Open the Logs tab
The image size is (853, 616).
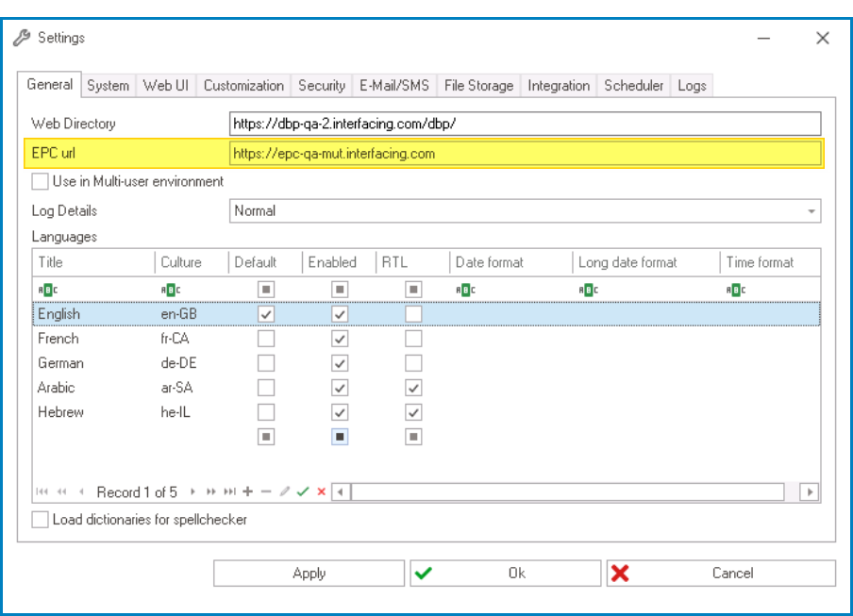point(692,85)
